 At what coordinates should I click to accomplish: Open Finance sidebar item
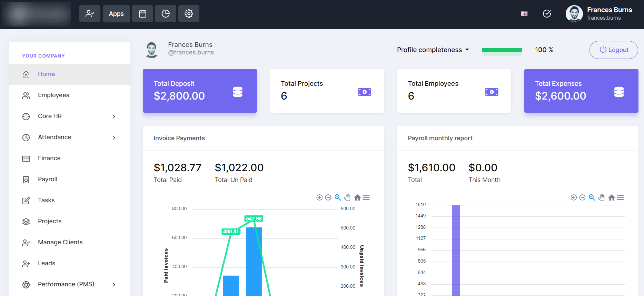70,158
